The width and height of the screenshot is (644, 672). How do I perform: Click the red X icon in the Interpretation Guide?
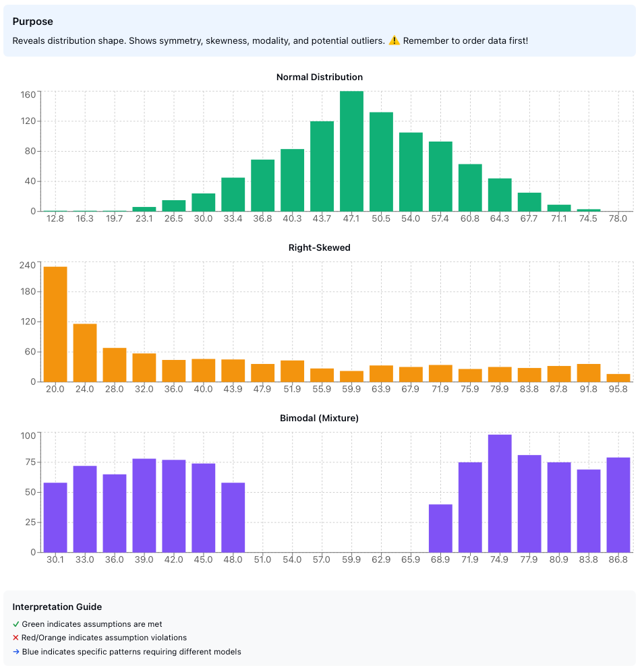click(x=15, y=638)
